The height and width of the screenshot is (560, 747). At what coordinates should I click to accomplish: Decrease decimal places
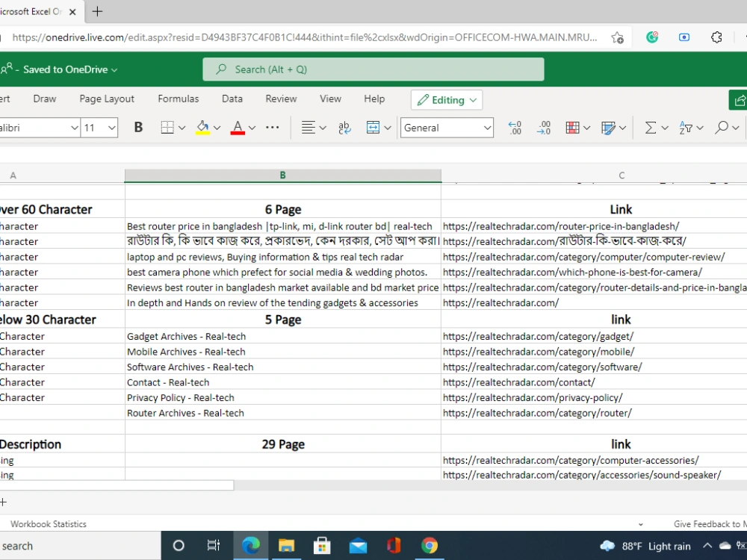515,128
